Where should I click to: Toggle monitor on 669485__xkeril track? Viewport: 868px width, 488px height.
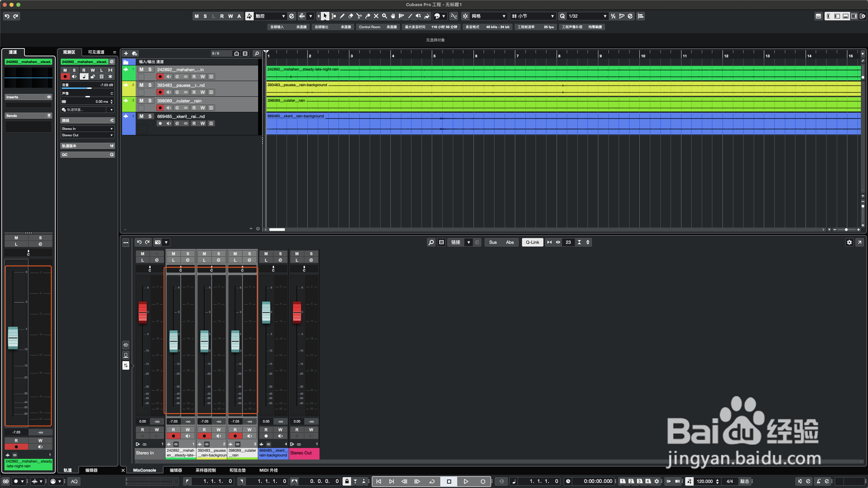169,123
